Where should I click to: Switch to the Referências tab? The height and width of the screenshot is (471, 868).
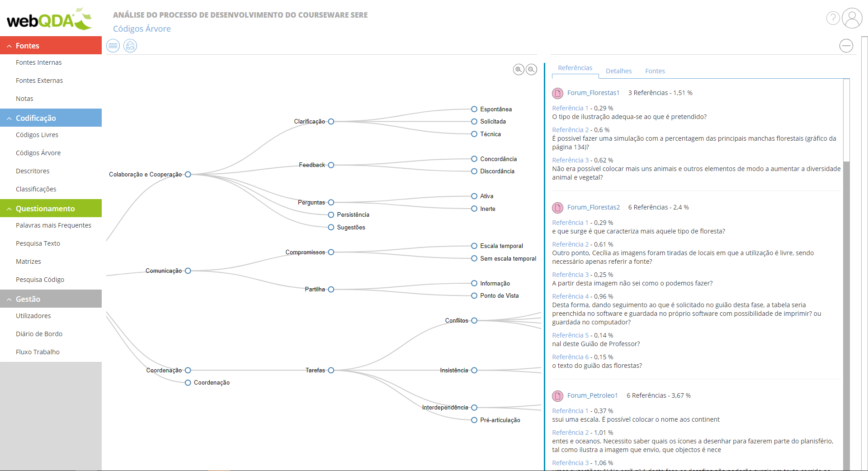575,68
